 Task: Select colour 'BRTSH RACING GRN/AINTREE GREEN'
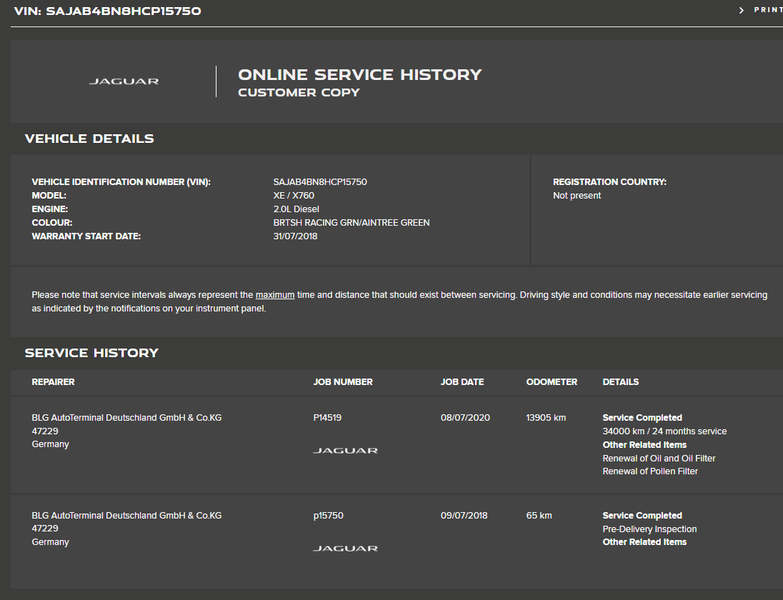click(x=352, y=223)
